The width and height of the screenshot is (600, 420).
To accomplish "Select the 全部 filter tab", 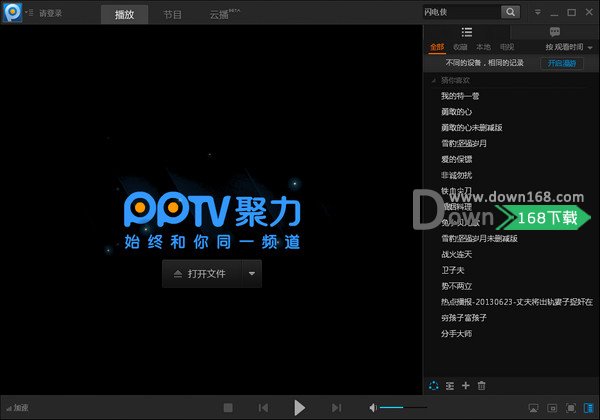I will [x=437, y=47].
